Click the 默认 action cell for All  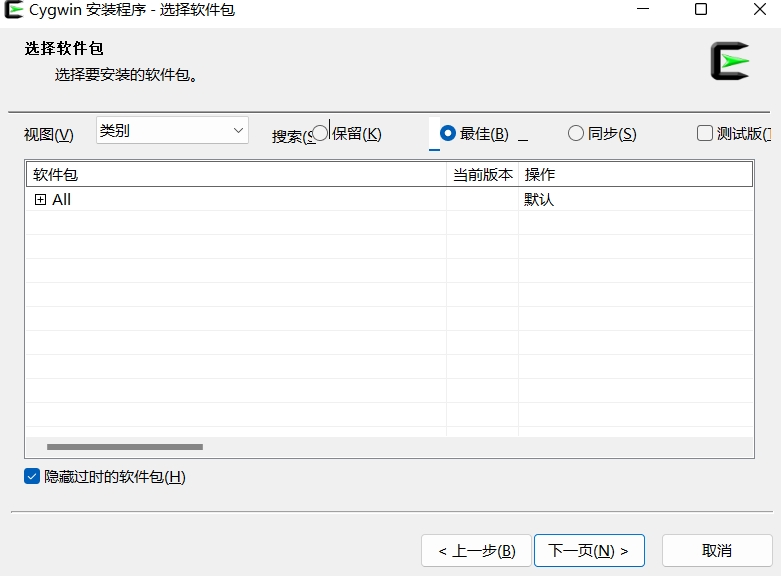(539, 200)
